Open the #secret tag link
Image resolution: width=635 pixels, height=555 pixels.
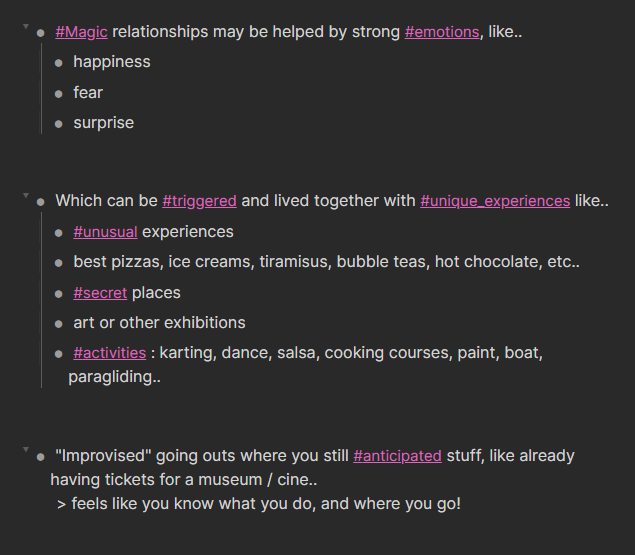point(100,293)
